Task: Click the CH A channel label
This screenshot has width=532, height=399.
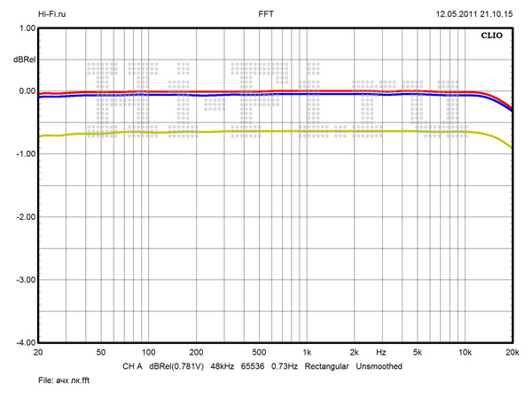Action: pos(133,365)
